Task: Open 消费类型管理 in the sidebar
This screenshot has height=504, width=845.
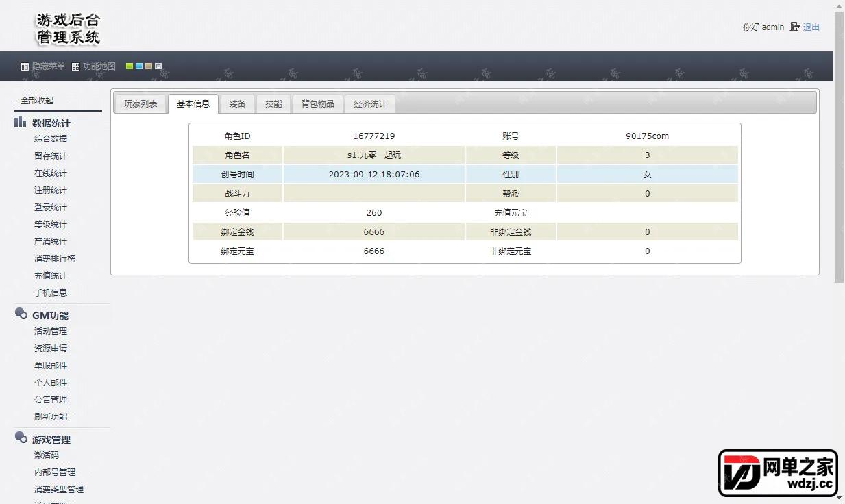Action: click(x=59, y=490)
